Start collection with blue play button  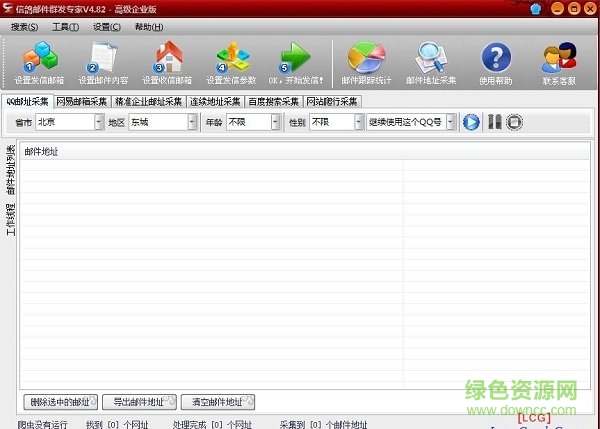pos(471,122)
